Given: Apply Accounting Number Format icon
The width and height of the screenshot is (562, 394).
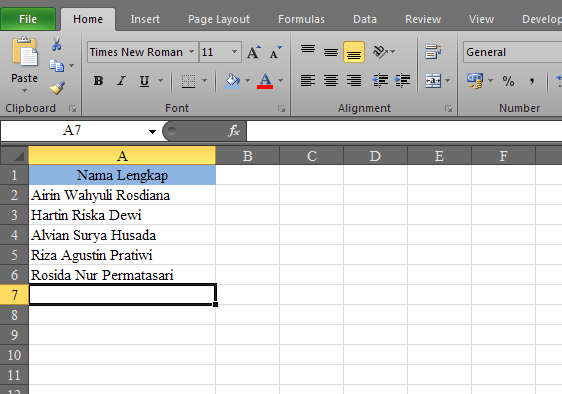Looking at the screenshot, I should click(x=475, y=81).
